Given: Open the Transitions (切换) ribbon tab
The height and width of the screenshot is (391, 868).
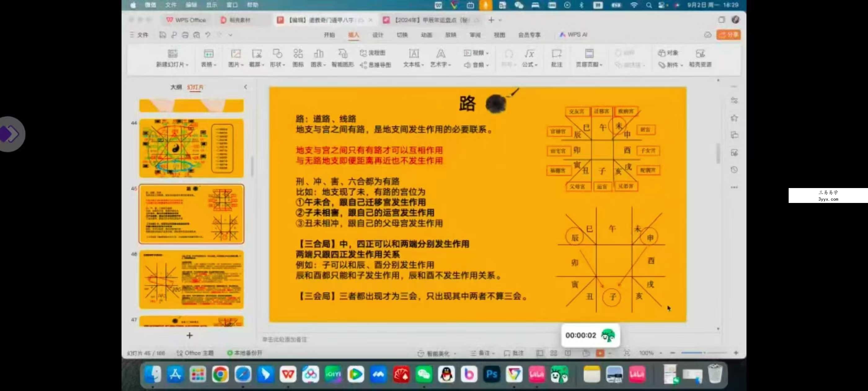Looking at the screenshot, I should 402,35.
